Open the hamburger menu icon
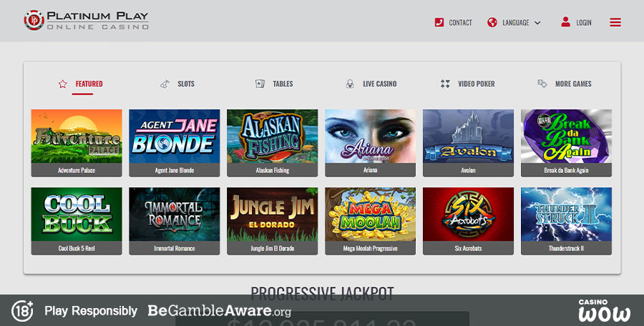Screen dimensions: 644x326 click(x=615, y=22)
